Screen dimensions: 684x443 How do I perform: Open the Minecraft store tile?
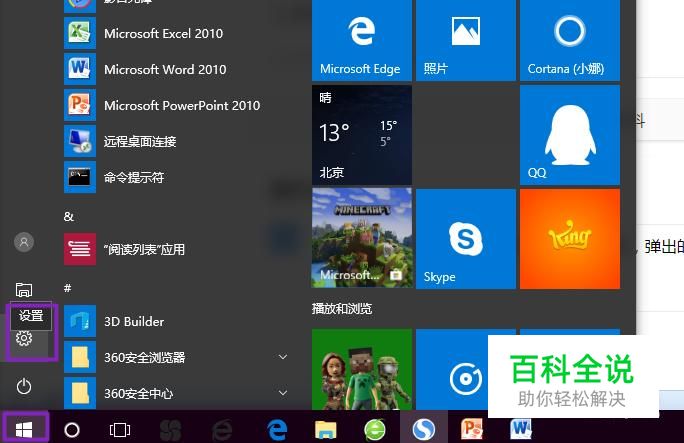click(362, 239)
